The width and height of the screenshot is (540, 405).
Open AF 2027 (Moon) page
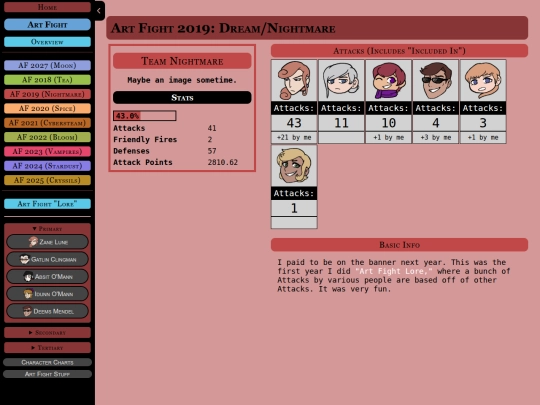[x=48, y=65]
